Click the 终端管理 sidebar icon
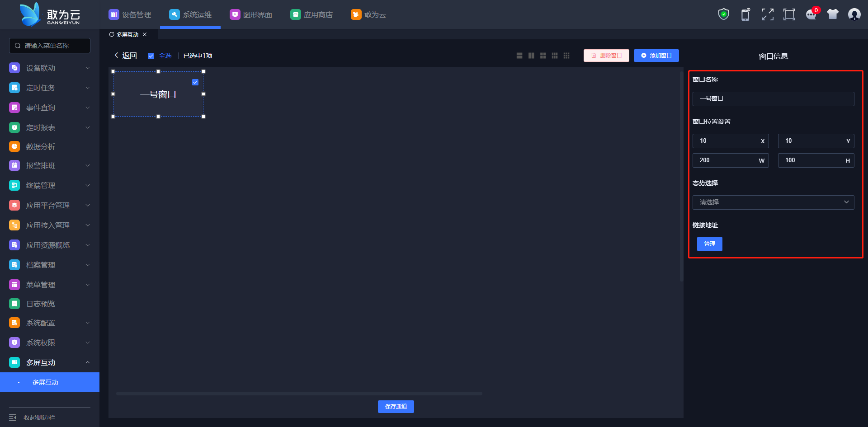The width and height of the screenshot is (868, 427). 14,185
